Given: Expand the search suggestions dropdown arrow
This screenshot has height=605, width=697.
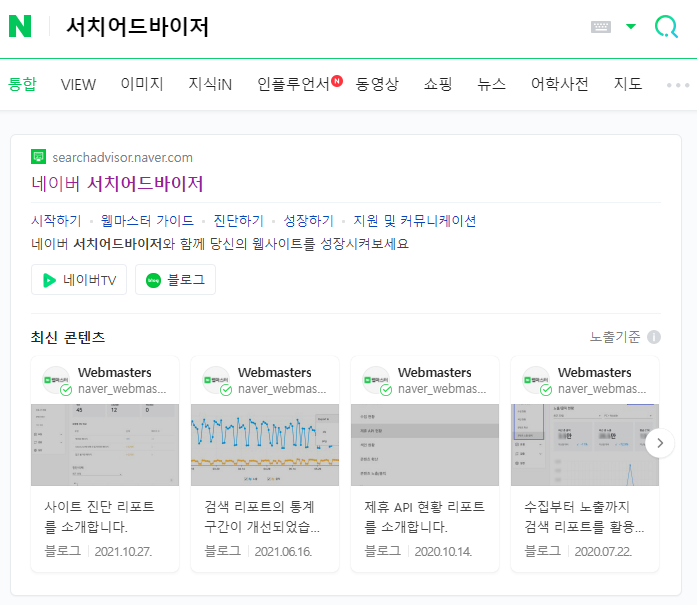Looking at the screenshot, I should (x=630, y=27).
